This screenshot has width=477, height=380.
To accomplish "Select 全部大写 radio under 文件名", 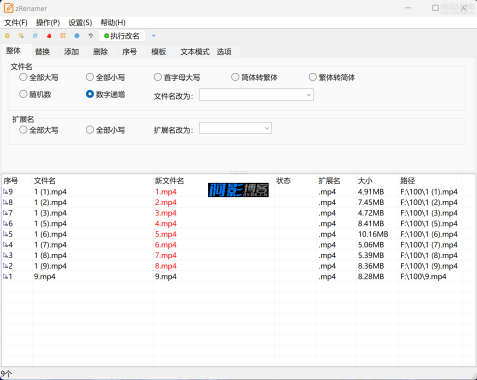I will coord(23,77).
